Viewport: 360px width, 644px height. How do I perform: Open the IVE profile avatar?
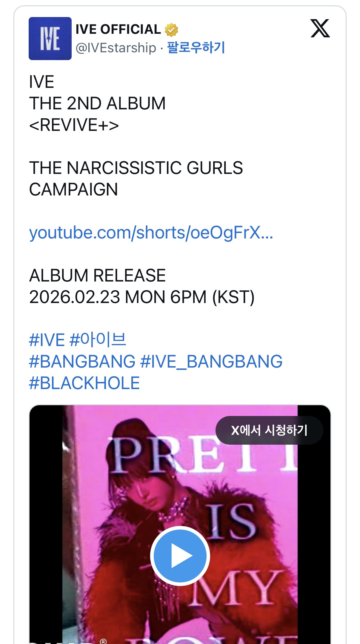[x=50, y=39]
